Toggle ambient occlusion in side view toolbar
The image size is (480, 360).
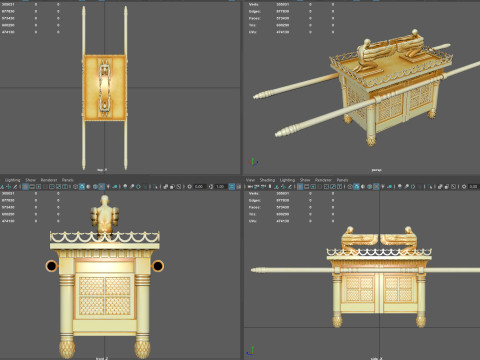(400, 187)
